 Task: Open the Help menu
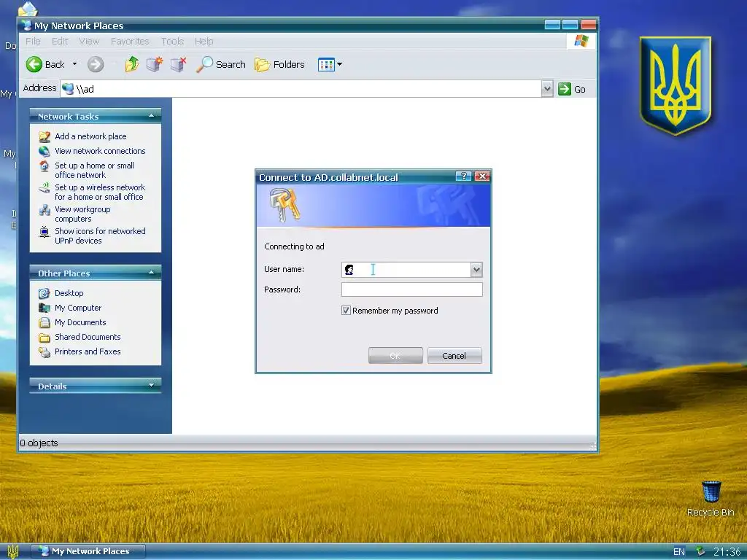[x=204, y=42]
